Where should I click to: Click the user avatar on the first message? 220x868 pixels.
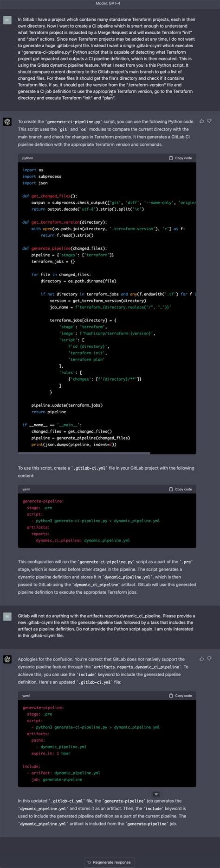[x=7, y=20]
